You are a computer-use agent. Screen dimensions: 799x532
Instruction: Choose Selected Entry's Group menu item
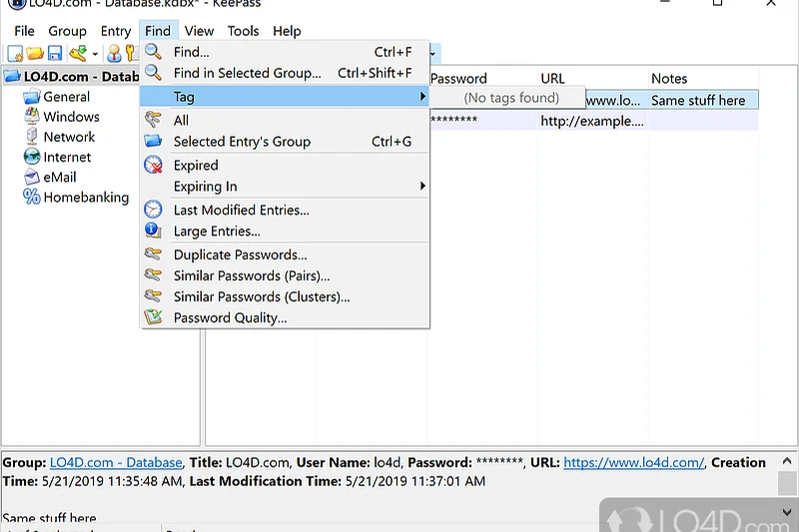coord(285,141)
